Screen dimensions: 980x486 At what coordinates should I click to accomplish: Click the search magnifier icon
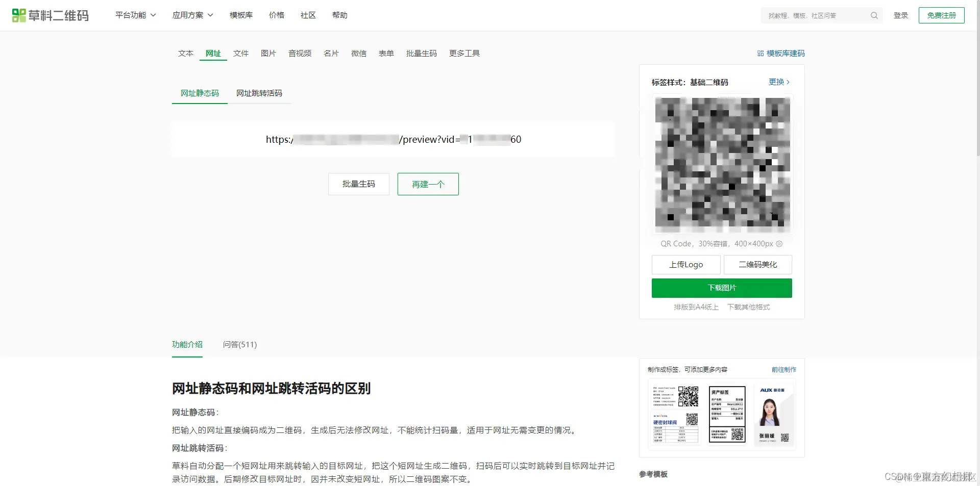874,15
